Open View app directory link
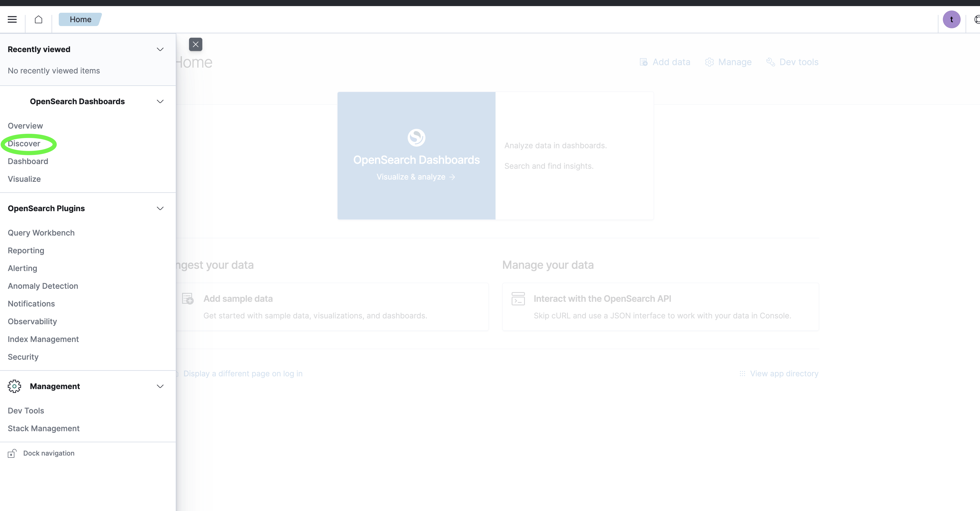Viewport: 980px width, 511px height. coord(784,374)
